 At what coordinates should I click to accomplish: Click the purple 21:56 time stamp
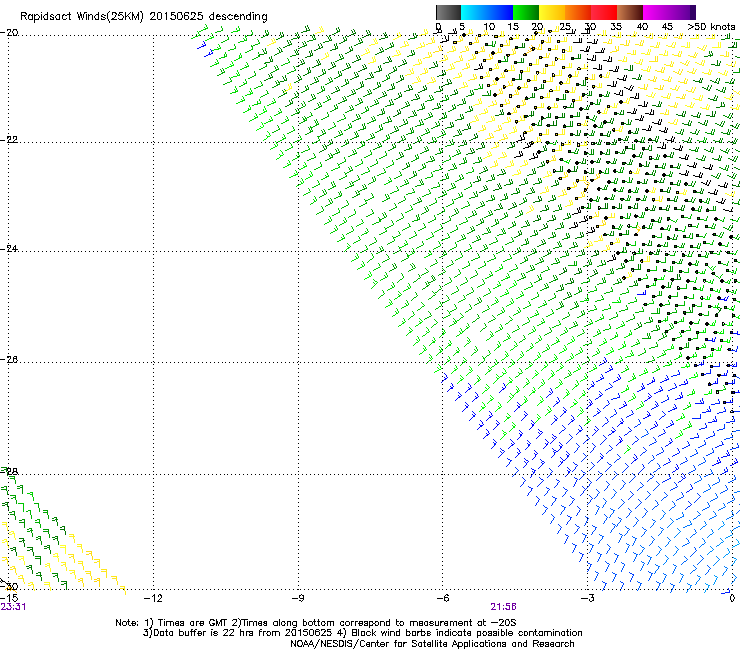503,607
